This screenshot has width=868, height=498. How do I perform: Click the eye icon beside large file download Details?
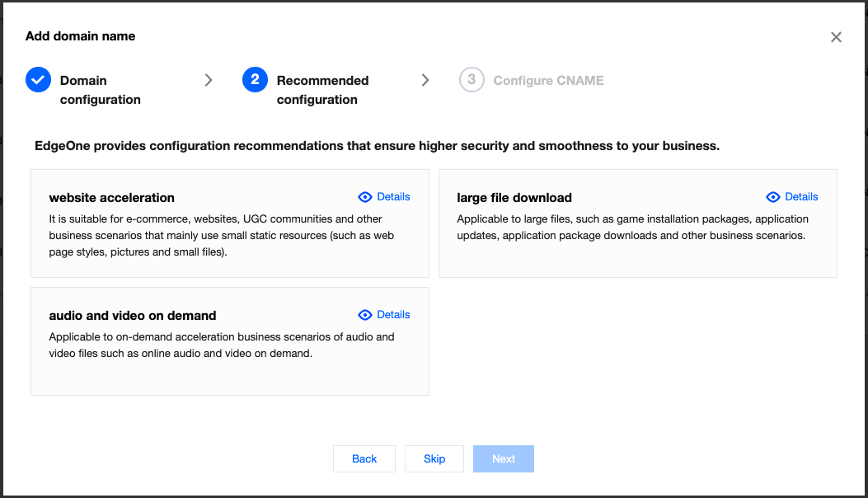click(x=772, y=197)
